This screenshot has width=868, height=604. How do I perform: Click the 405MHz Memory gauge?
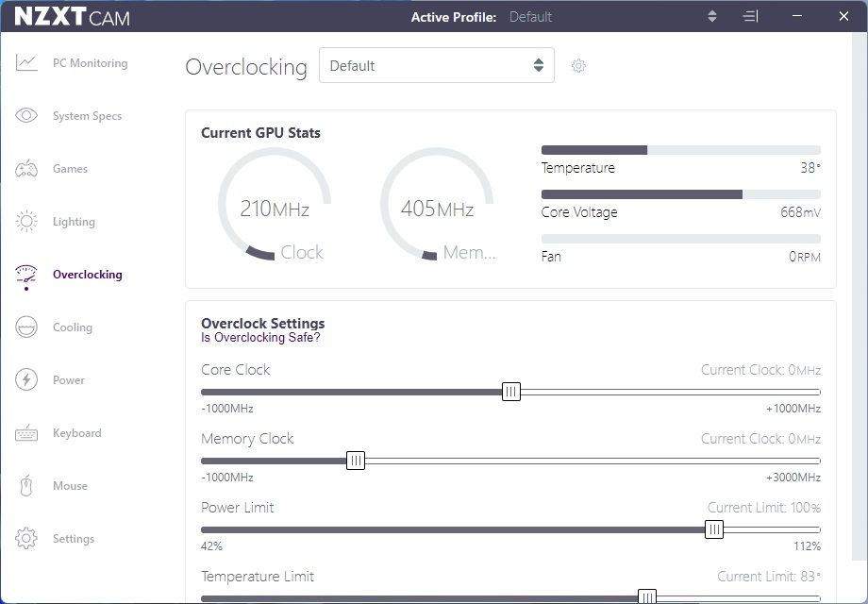pos(437,204)
